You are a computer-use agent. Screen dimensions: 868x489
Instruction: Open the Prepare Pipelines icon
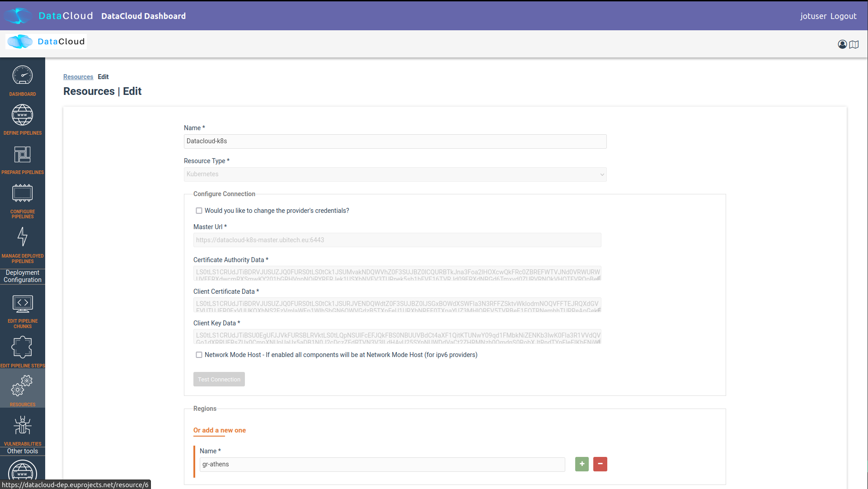pyautogui.click(x=23, y=155)
